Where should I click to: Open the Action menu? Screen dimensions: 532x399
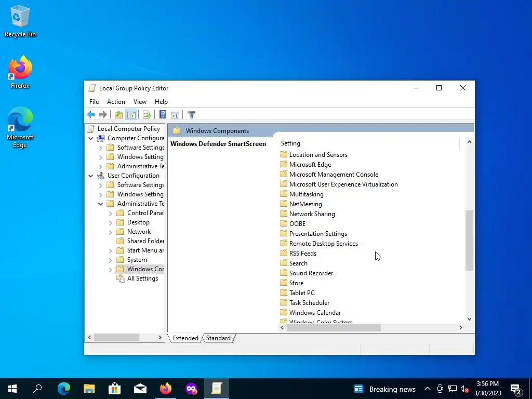(x=116, y=102)
